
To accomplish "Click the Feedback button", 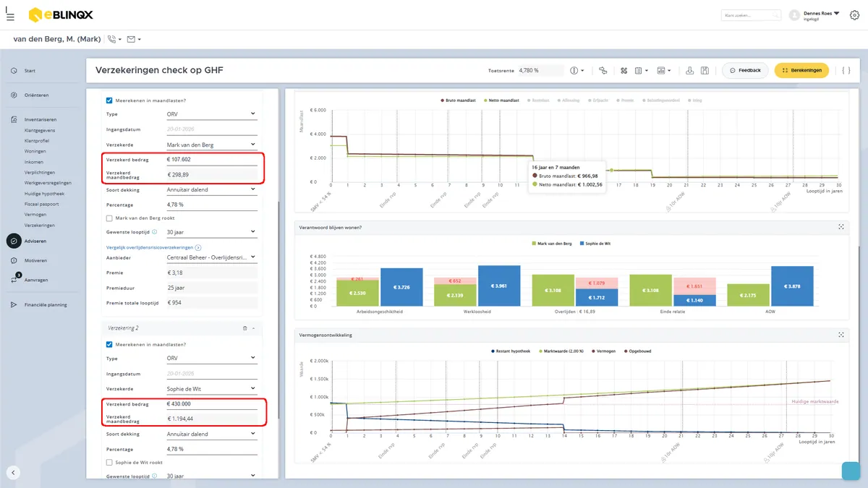I will pos(745,70).
